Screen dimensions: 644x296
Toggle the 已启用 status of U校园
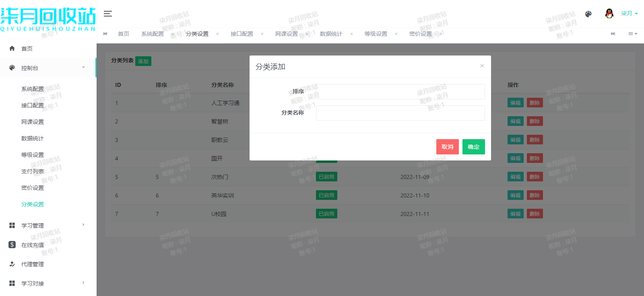[326, 214]
